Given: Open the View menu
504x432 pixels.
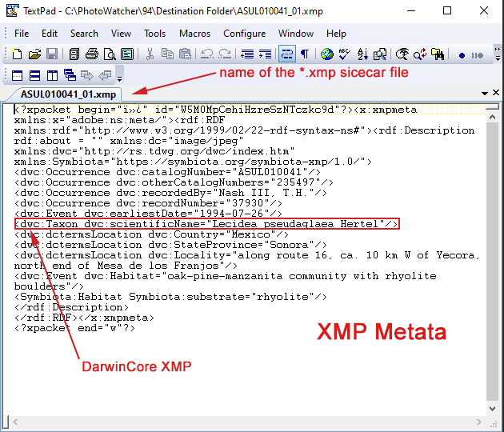Looking at the screenshot, I should coord(121,34).
